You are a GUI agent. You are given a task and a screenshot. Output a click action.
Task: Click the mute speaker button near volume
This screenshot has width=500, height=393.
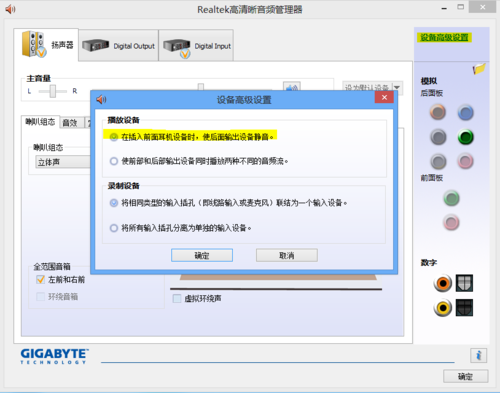(x=292, y=86)
